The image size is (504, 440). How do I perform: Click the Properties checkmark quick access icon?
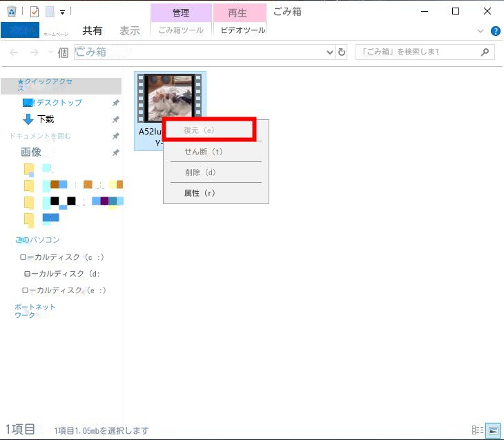point(35,12)
